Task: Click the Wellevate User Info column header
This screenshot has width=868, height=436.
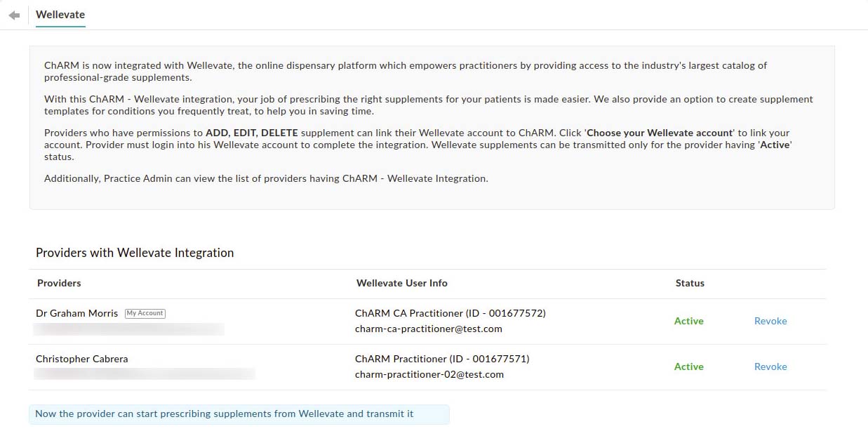Action: click(402, 283)
